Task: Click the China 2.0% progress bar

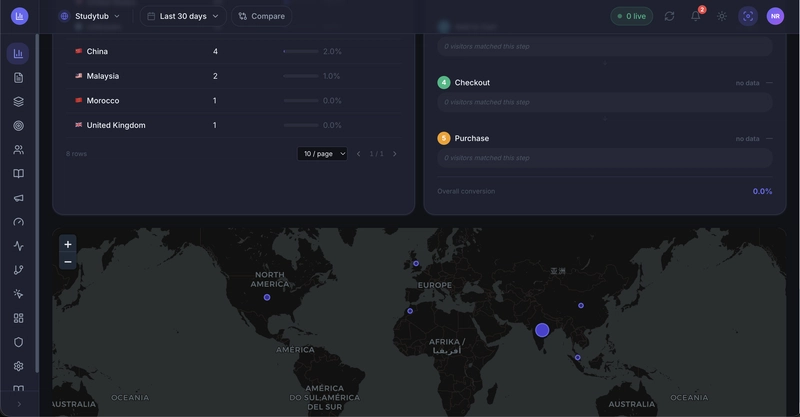Action: coord(301,52)
